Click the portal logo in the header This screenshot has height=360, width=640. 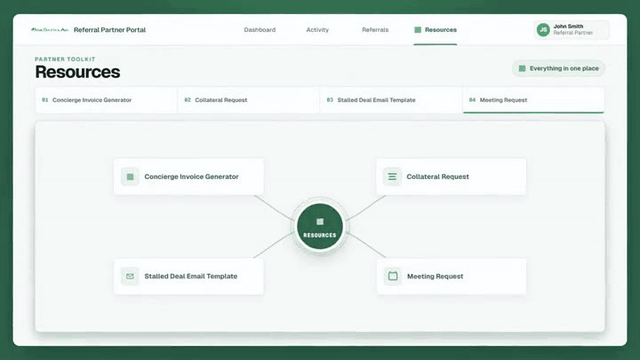(49, 30)
